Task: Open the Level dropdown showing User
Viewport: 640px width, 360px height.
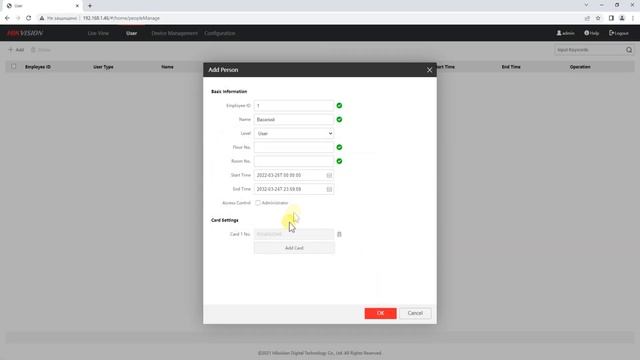Action: pyautogui.click(x=294, y=133)
